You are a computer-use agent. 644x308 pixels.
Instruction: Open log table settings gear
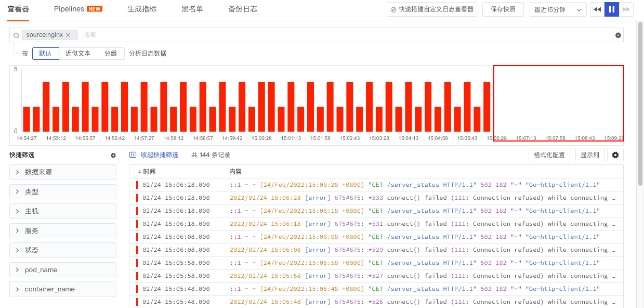(615, 155)
